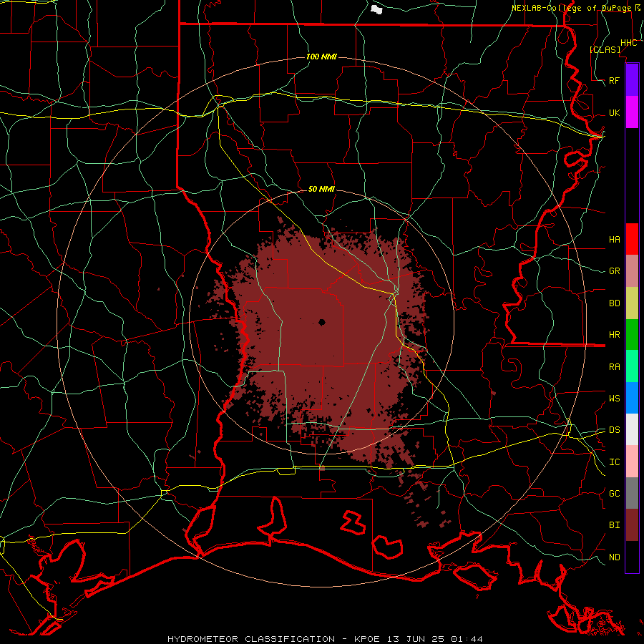Screen dimensions: 644x644
Task: Click the 'BD' legend label
Action: click(x=614, y=303)
